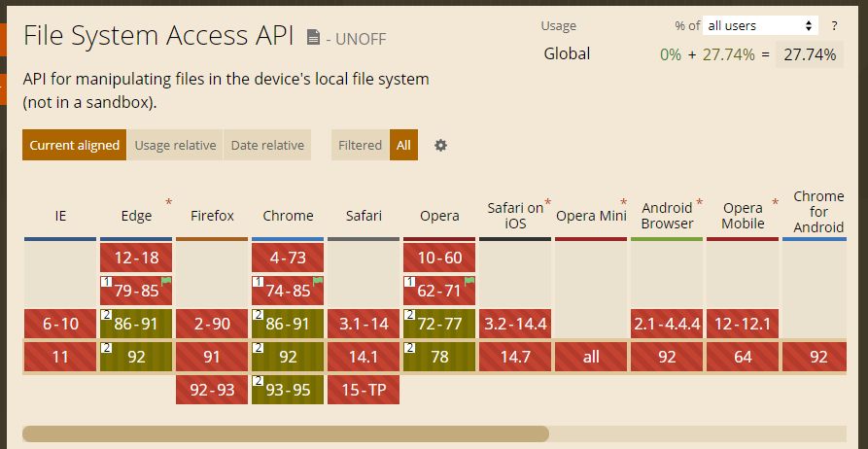Switch to Usage relative view
The height and width of the screenshot is (449, 868).
coord(175,145)
